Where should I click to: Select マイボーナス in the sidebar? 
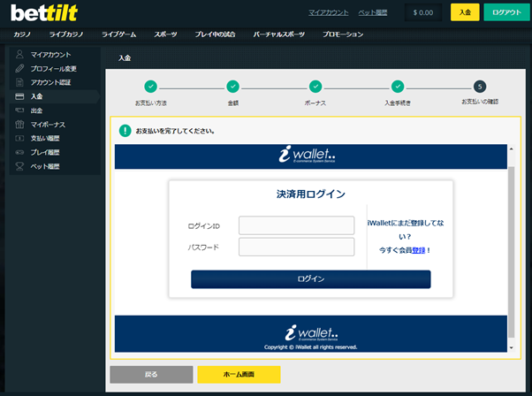pos(49,125)
